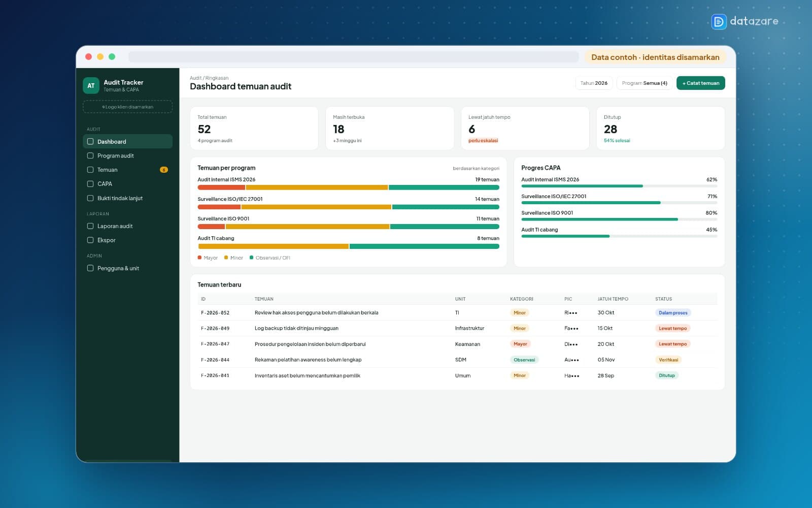
Task: Click the Verifikasi status badge
Action: tap(668, 360)
